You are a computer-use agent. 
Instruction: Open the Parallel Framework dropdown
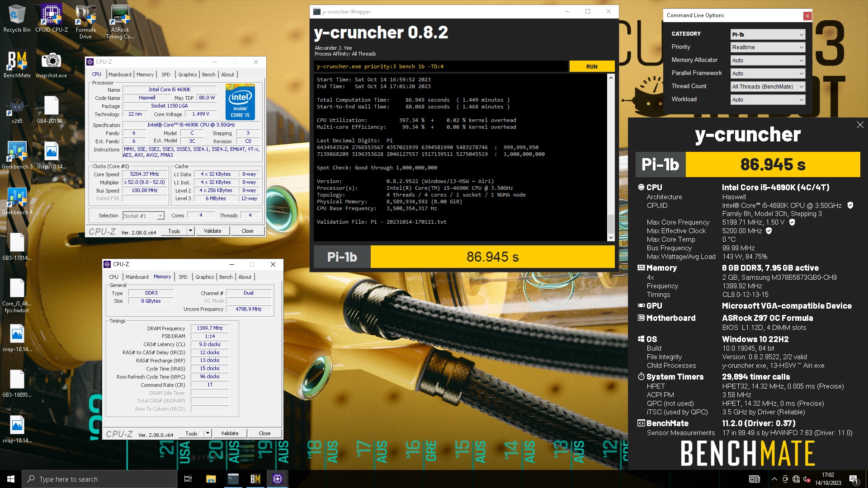click(x=768, y=74)
